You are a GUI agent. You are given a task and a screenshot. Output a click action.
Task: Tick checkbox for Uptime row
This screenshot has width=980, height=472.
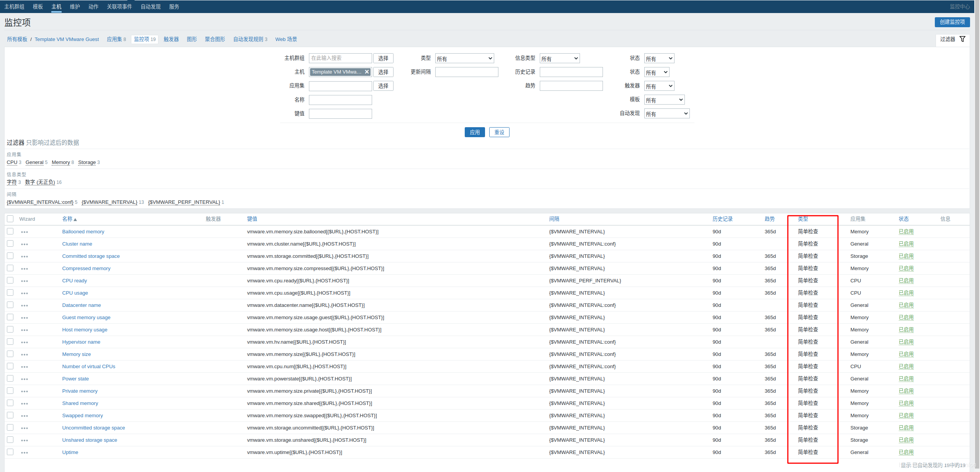tap(10, 452)
